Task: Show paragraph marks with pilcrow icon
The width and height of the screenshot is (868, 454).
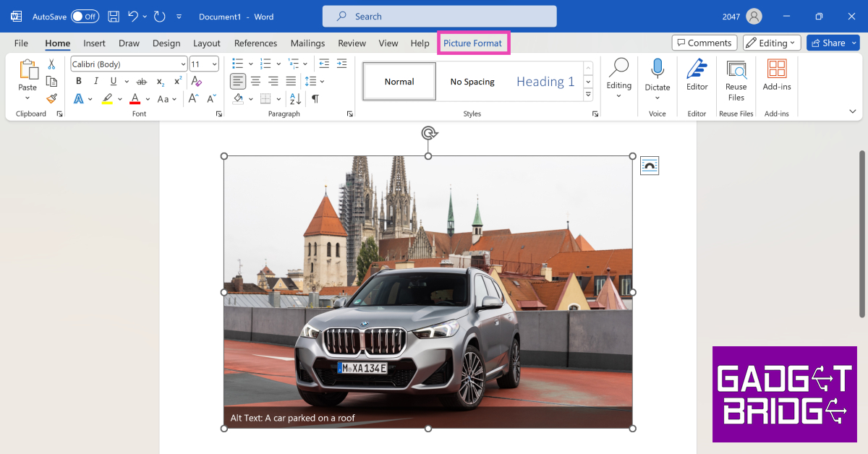Action: coord(315,99)
